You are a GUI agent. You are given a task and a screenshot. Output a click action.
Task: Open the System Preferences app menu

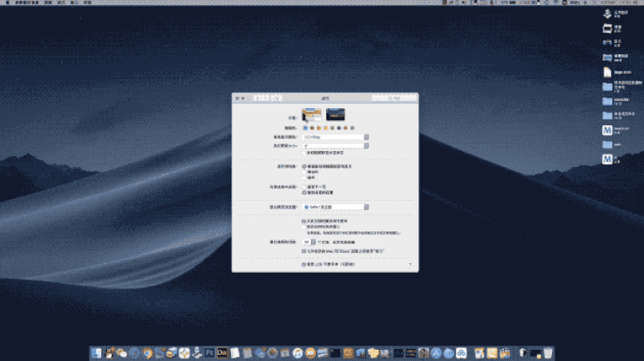[x=27, y=3]
